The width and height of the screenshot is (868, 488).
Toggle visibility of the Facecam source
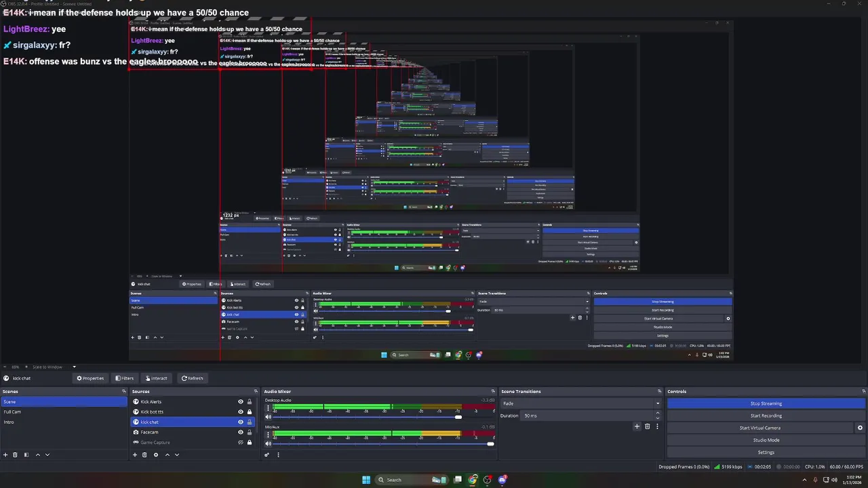(240, 432)
